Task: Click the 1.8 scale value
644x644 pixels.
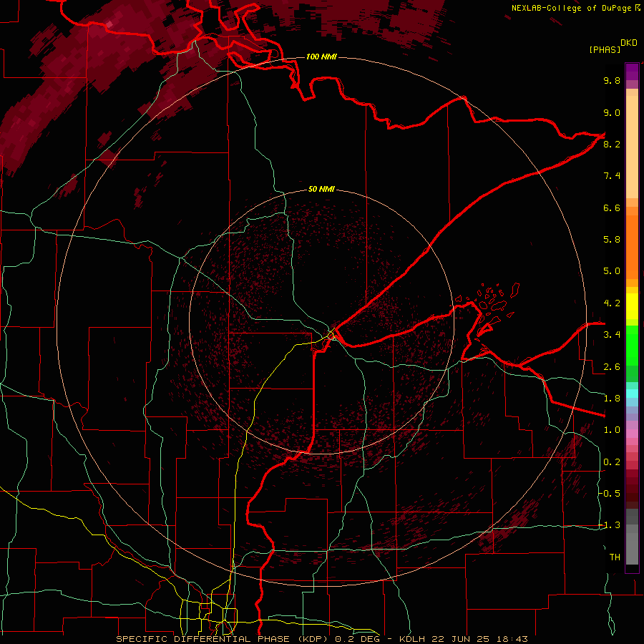Action: pos(612,399)
